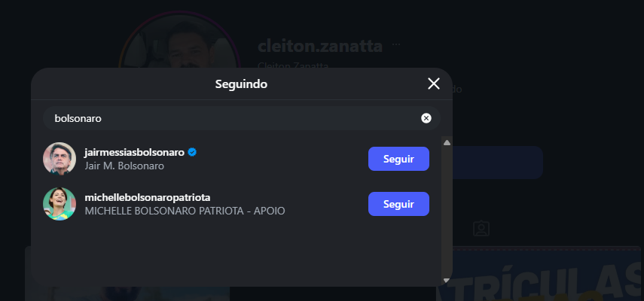Click the cleiton.zanatta profile photo in background
644x301 pixels.
pyautogui.click(x=179, y=41)
